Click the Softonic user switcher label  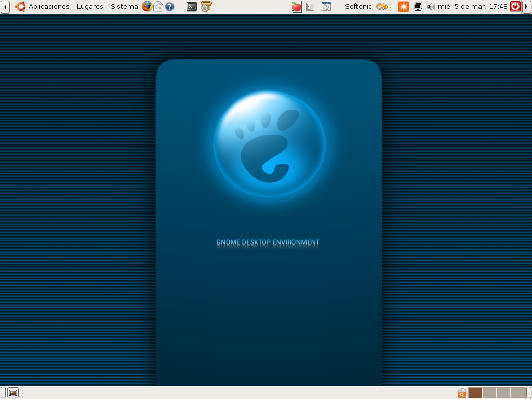[x=358, y=6]
